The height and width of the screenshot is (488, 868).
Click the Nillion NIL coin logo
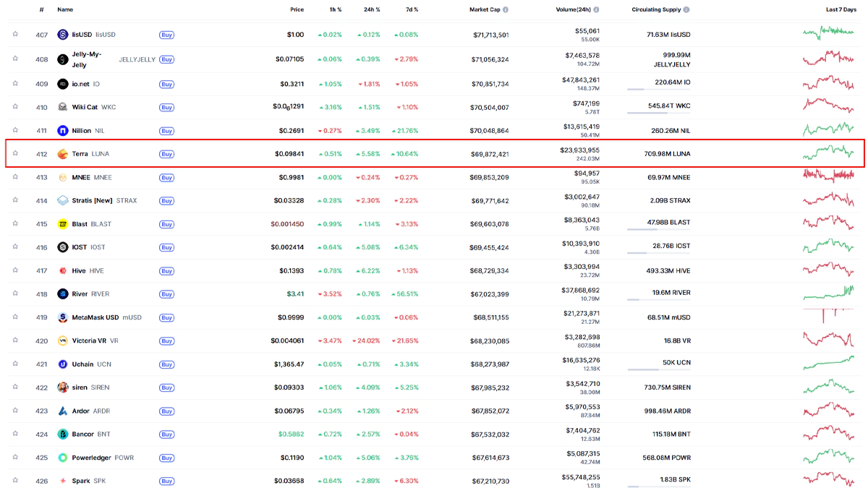click(x=63, y=131)
